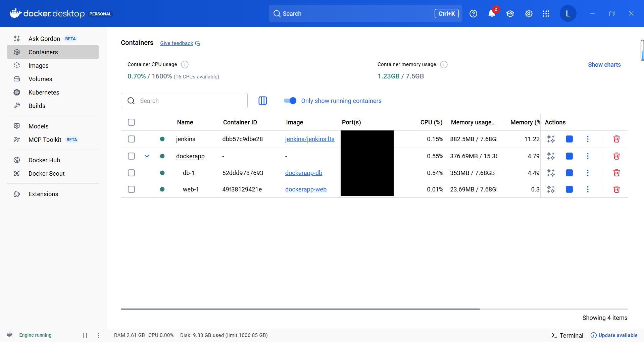Open engine options three-dot menu in status bar

(x=98, y=335)
